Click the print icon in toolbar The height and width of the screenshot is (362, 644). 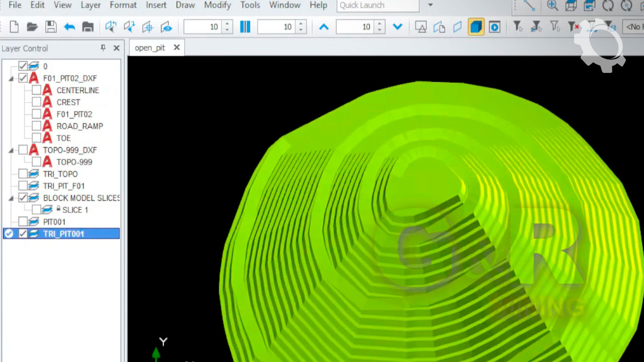[x=88, y=27]
